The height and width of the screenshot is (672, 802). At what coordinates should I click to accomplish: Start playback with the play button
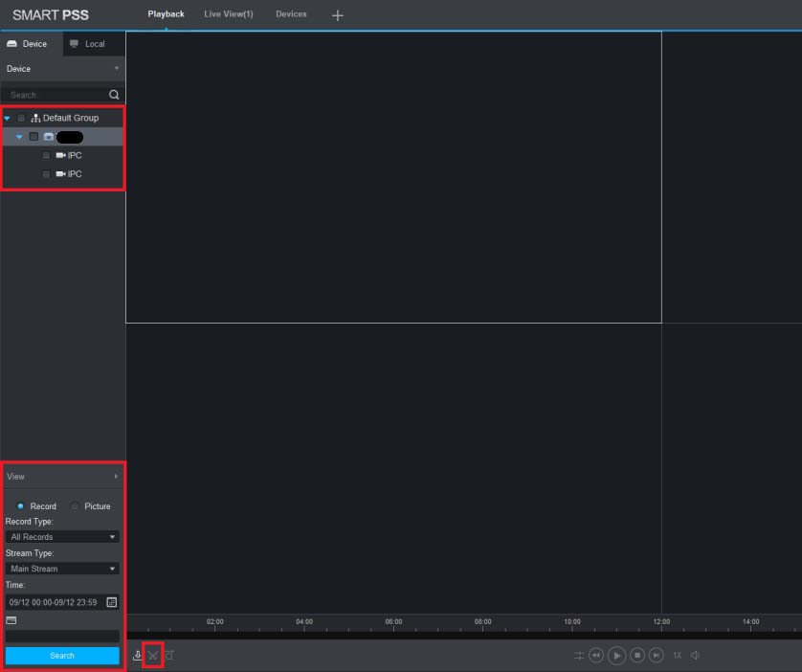(617, 655)
